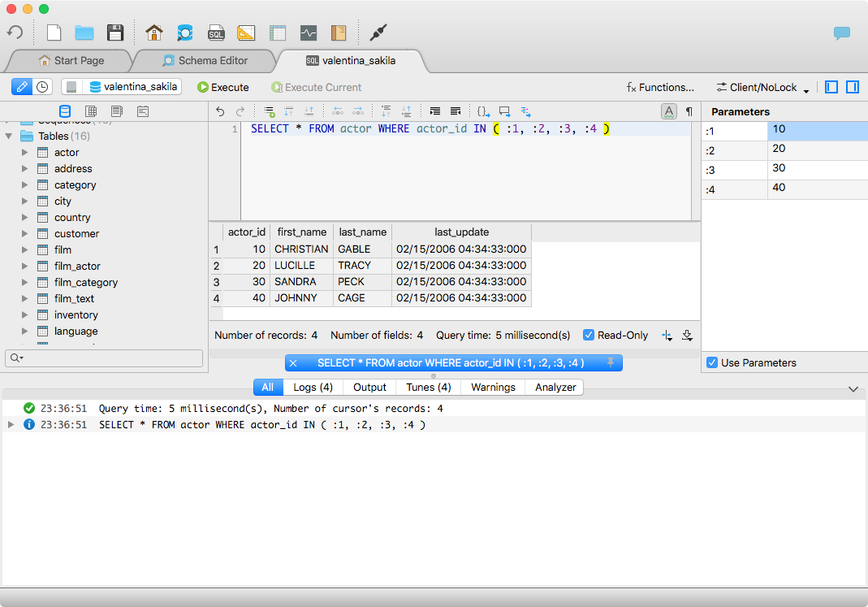868x607 pixels.
Task: Select the valentina_sakila database selector
Action: pyautogui.click(x=133, y=87)
